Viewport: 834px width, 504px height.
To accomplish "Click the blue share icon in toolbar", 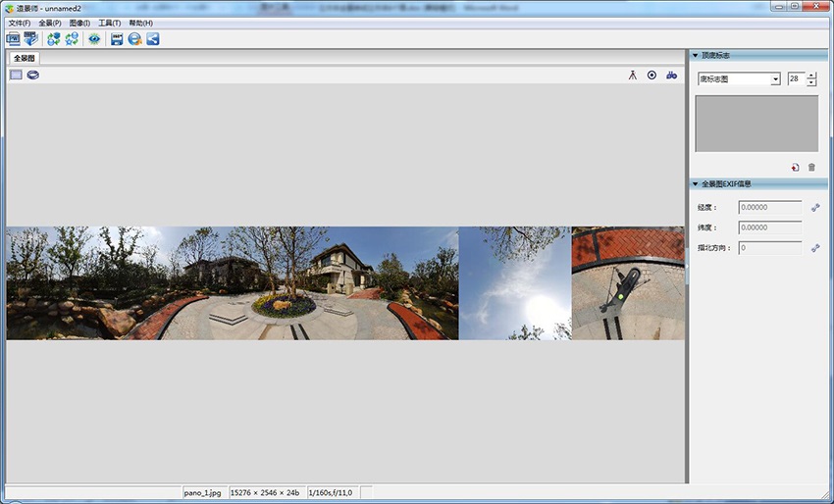I will pos(153,39).
